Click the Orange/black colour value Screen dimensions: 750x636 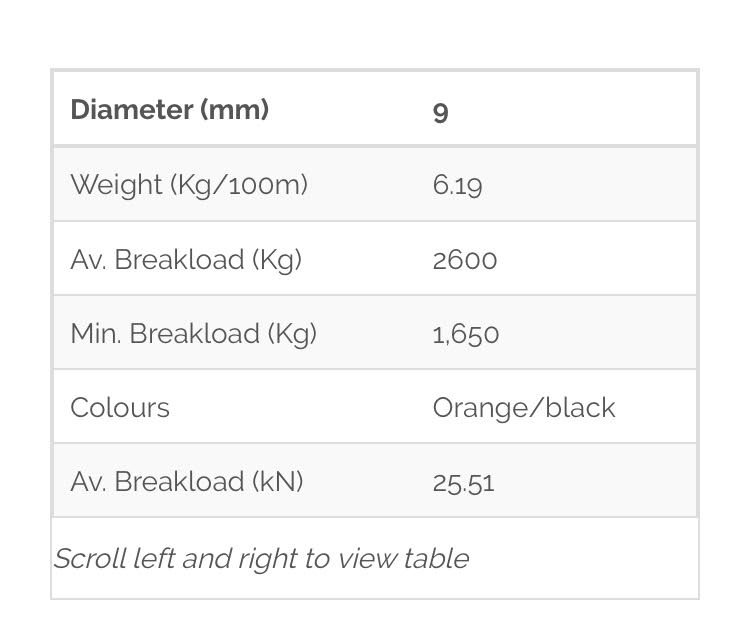tap(524, 408)
